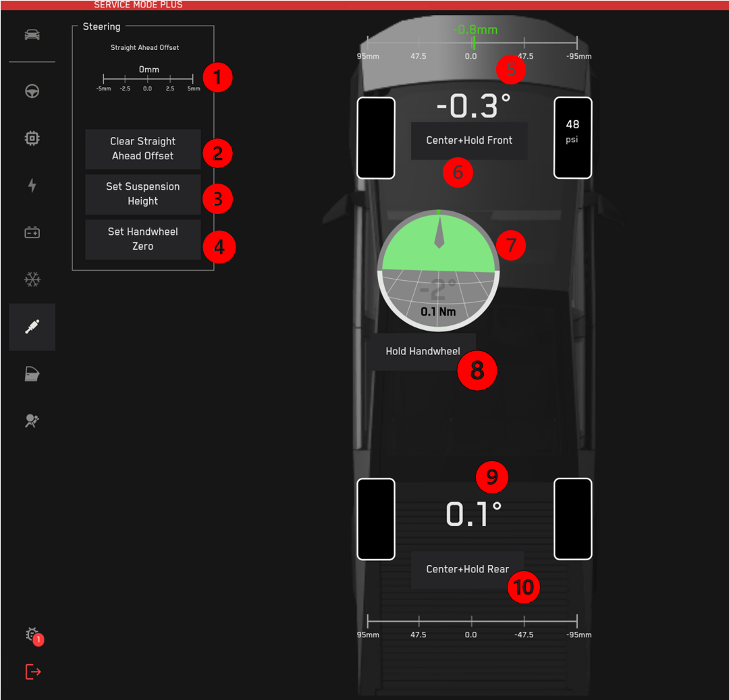
Task: Select the snowflake thermal icon
Action: [32, 279]
